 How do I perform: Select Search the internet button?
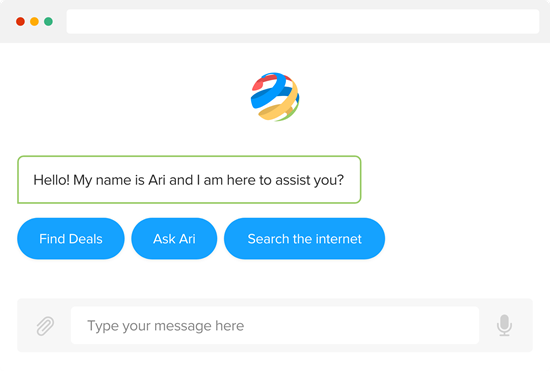click(304, 238)
